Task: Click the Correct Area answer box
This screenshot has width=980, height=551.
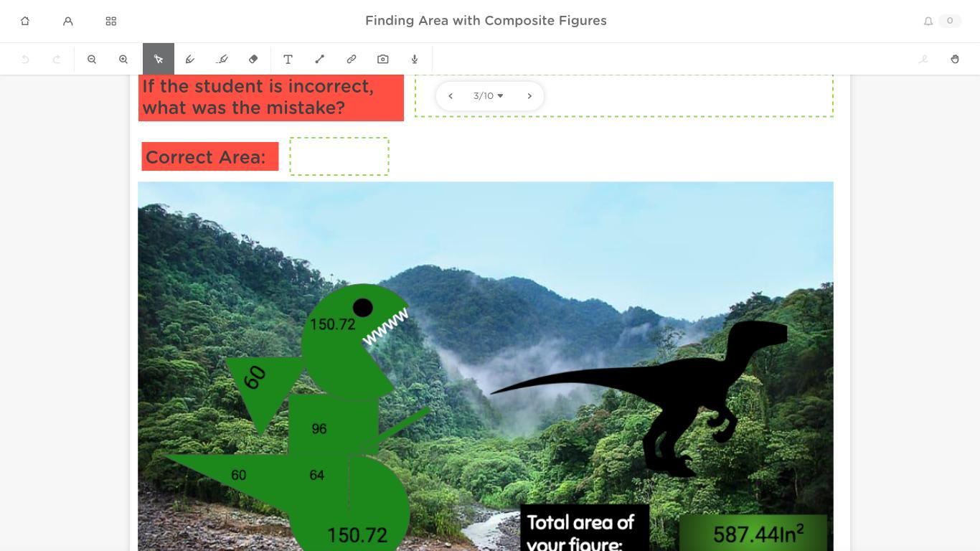Action: point(339,156)
